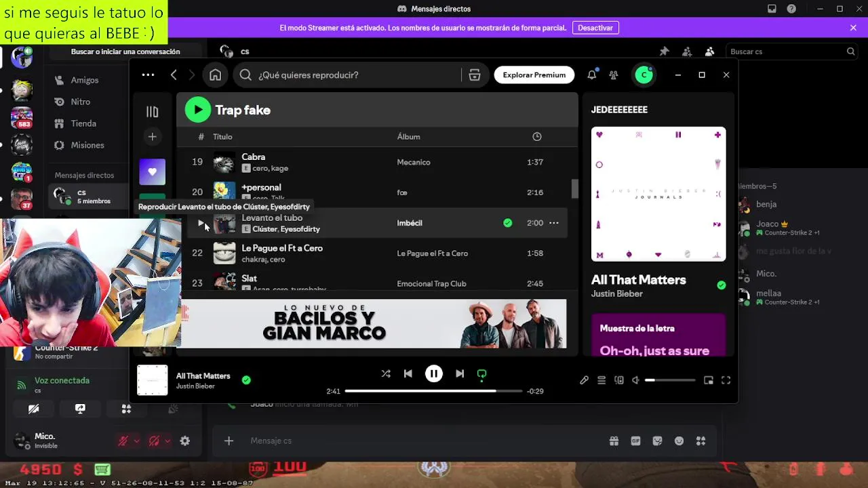
Task: Go back in Spotify navigation
Action: 174,75
